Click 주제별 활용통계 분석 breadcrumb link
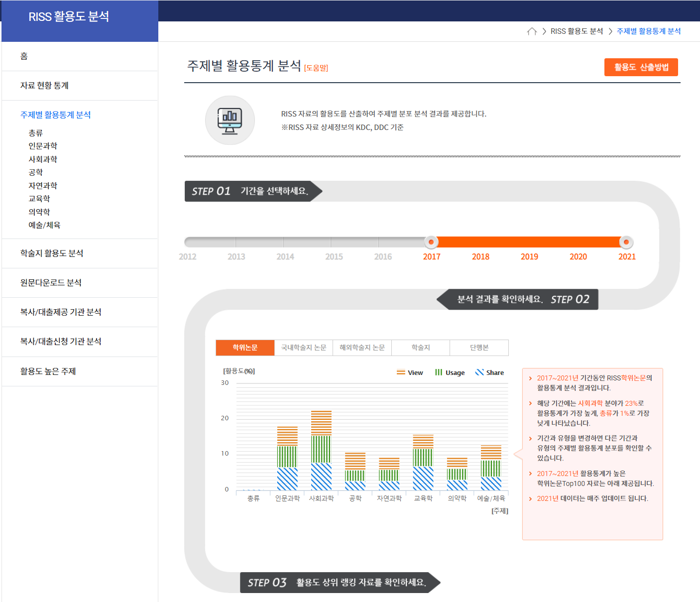The image size is (700, 602). pyautogui.click(x=649, y=31)
